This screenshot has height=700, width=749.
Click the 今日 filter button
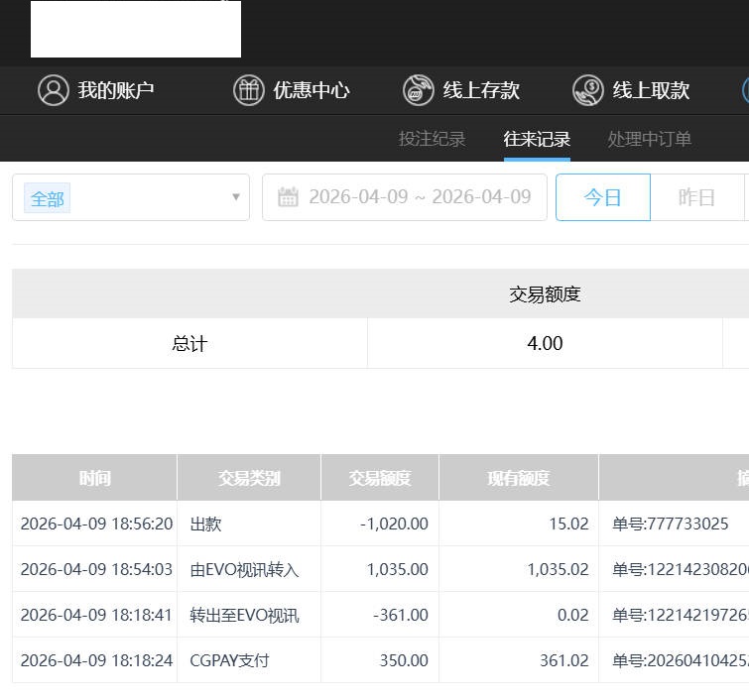602,197
